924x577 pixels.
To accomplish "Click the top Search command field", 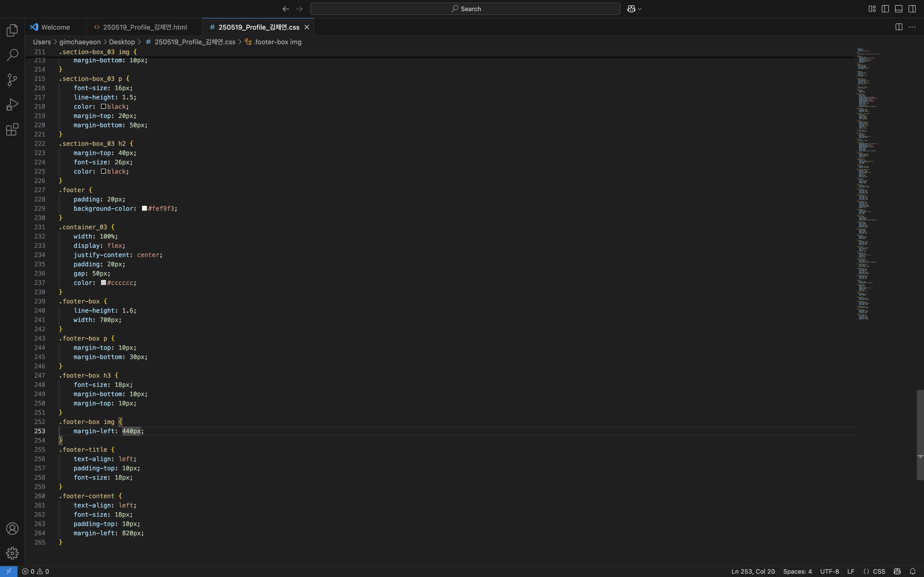I will point(465,9).
